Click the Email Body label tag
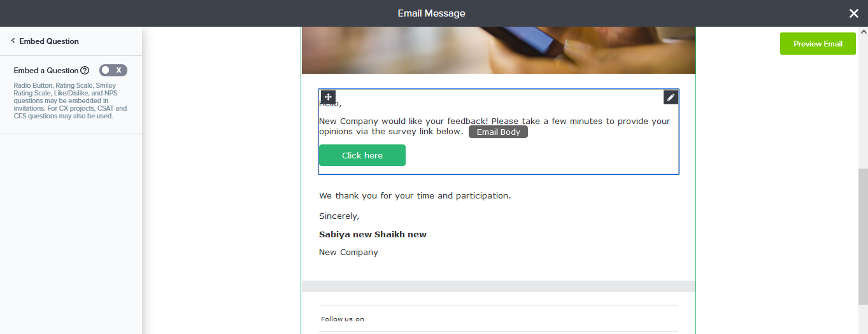This screenshot has height=334, width=868. 498,132
